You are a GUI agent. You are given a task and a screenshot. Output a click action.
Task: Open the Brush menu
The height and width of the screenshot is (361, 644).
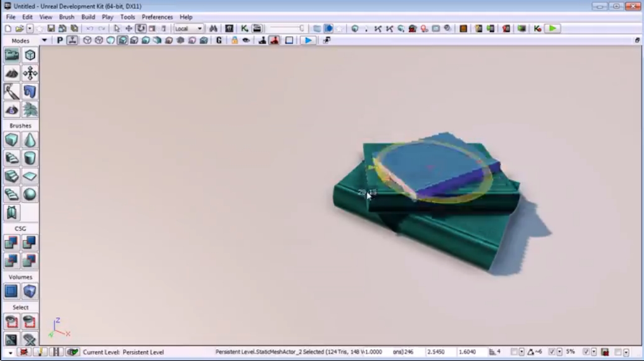click(66, 17)
